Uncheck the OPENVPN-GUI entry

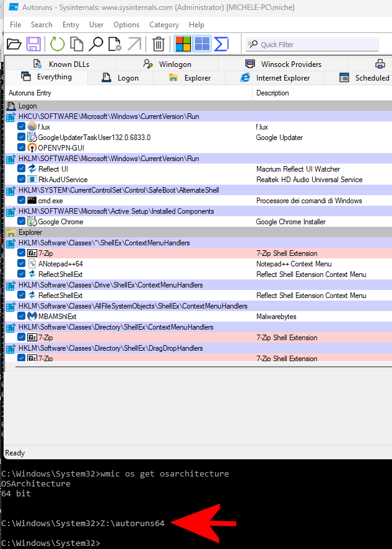pyautogui.click(x=21, y=147)
